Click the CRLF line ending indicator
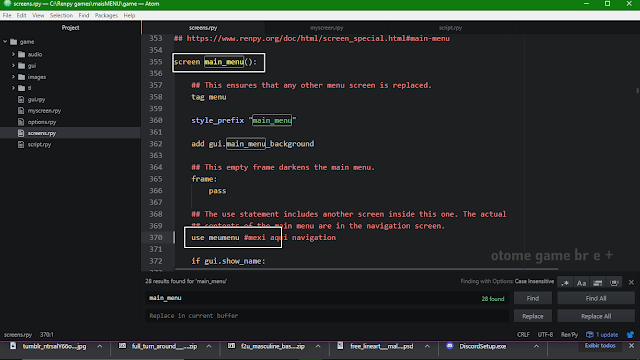The image size is (640, 360). [x=523, y=335]
